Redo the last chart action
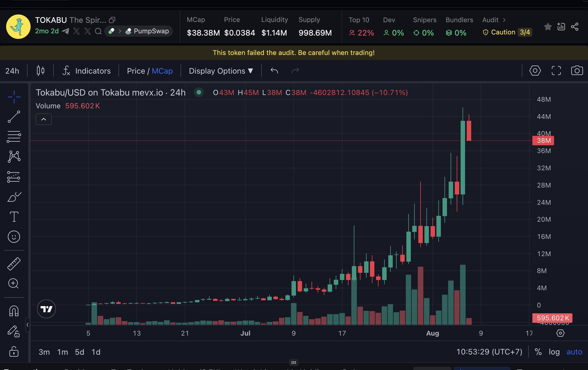The height and width of the screenshot is (370, 588). tap(295, 71)
